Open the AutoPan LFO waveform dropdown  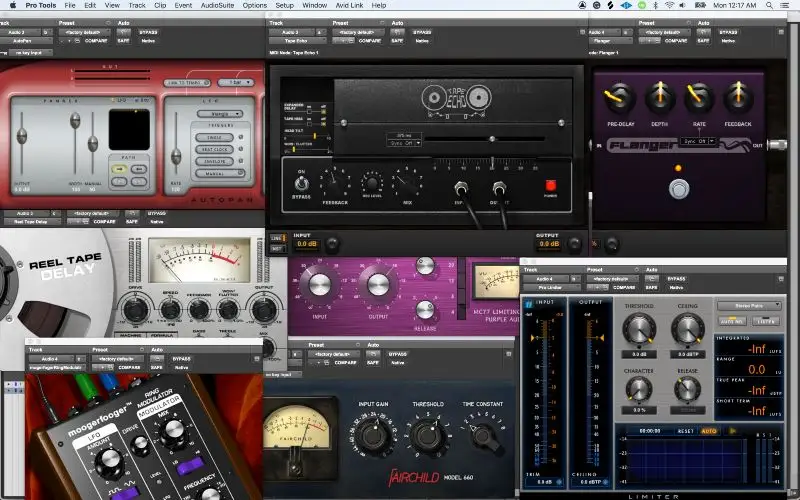219,114
